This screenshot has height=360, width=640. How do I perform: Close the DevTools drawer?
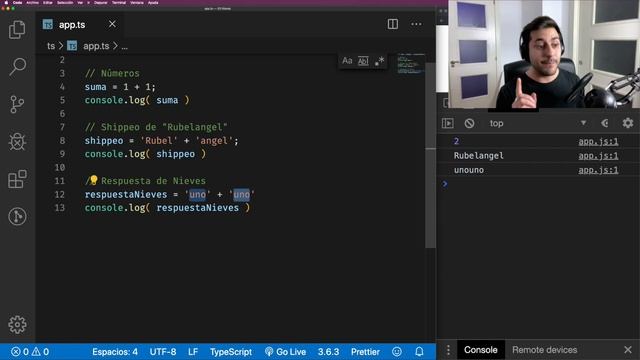pos(628,350)
